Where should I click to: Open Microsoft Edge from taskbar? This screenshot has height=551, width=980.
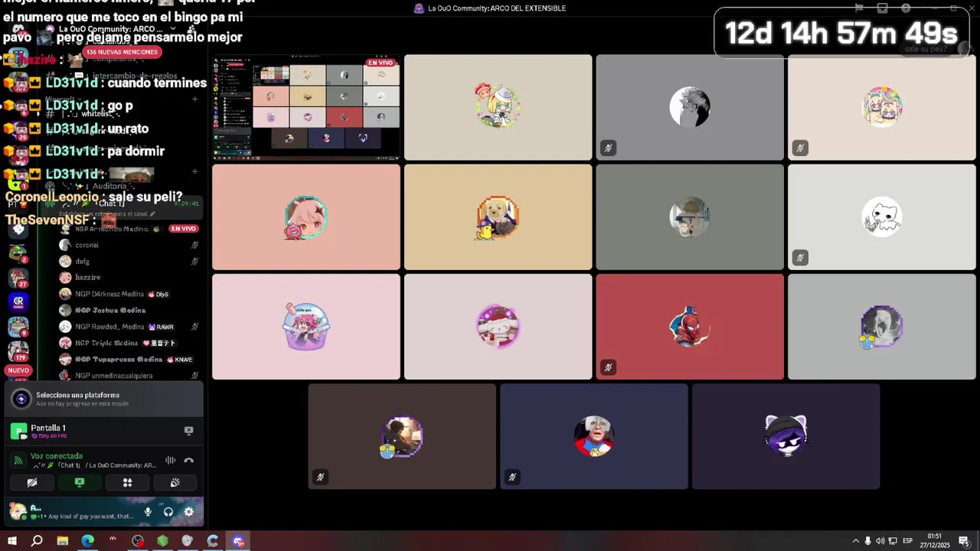tap(87, 541)
